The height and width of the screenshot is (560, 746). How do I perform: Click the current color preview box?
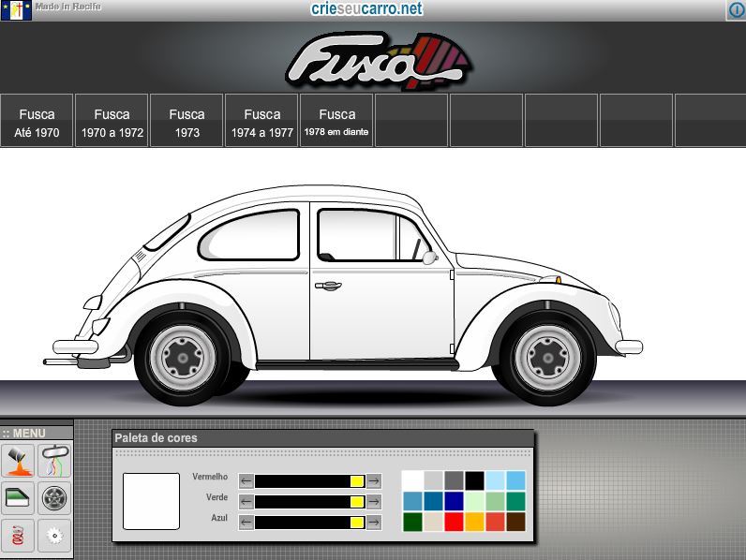click(151, 501)
